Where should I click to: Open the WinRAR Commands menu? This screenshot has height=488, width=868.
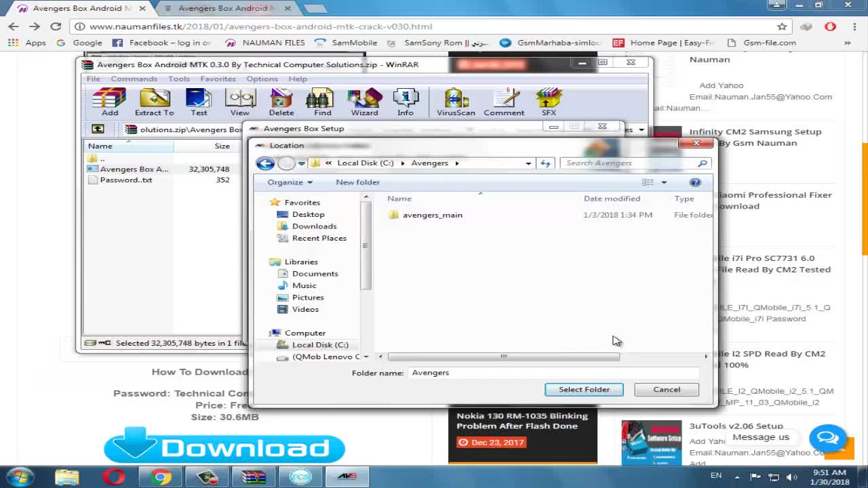[134, 79]
